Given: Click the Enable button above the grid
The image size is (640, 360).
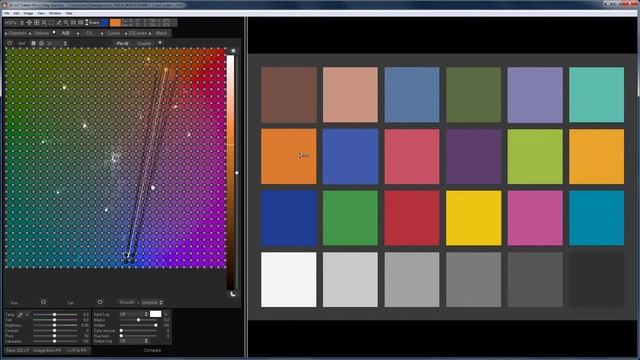Looking at the screenshot, I should click(x=144, y=43).
